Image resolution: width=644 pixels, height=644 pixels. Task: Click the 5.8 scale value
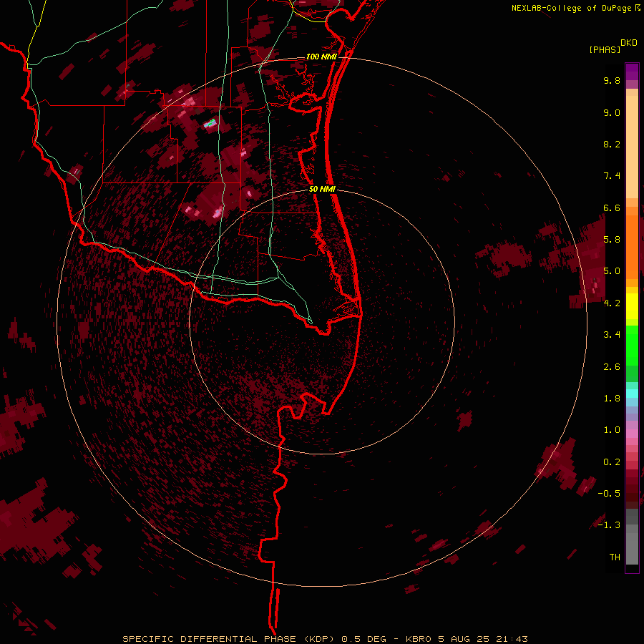tap(612, 240)
